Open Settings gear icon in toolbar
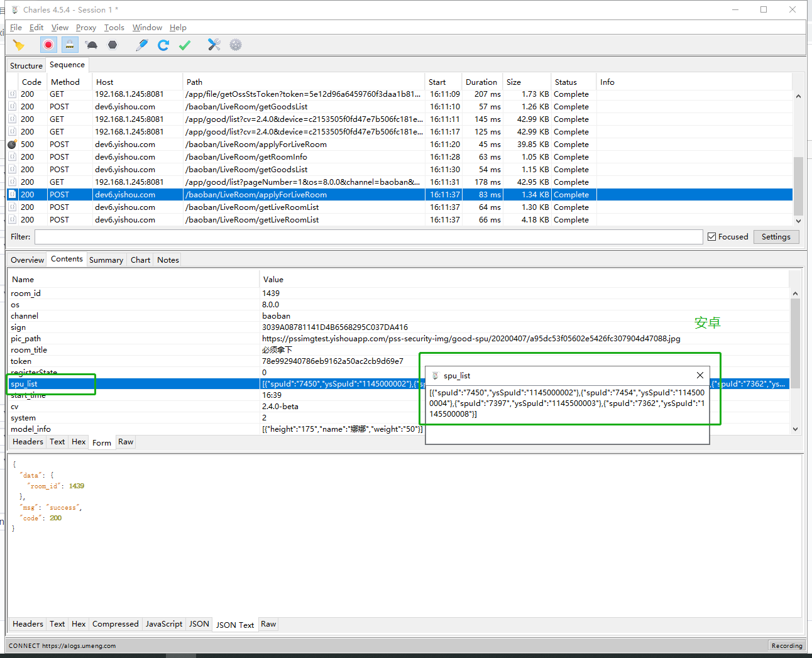This screenshot has width=812, height=658. pyautogui.click(x=236, y=45)
